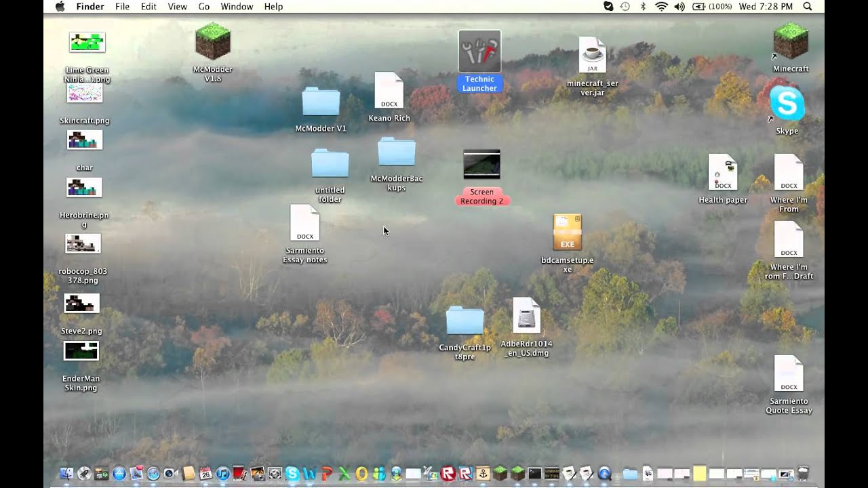The height and width of the screenshot is (488, 868).
Task: Open the Wi-Fi status menu
Action: point(661,7)
